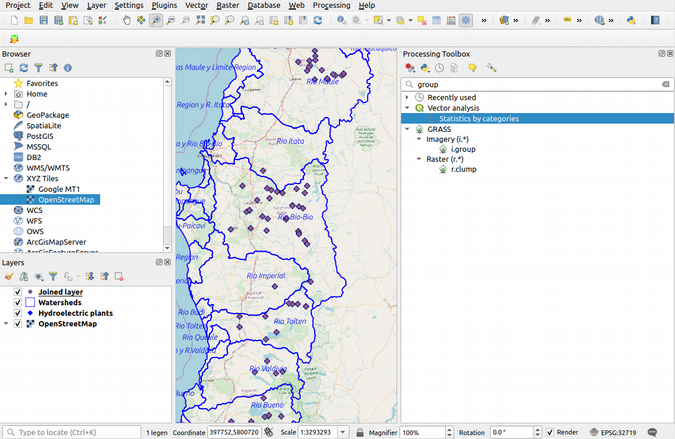Screen dimensions: 675x439
Task: Click the Python script icon in Processing Toolbox
Action: [425, 68]
